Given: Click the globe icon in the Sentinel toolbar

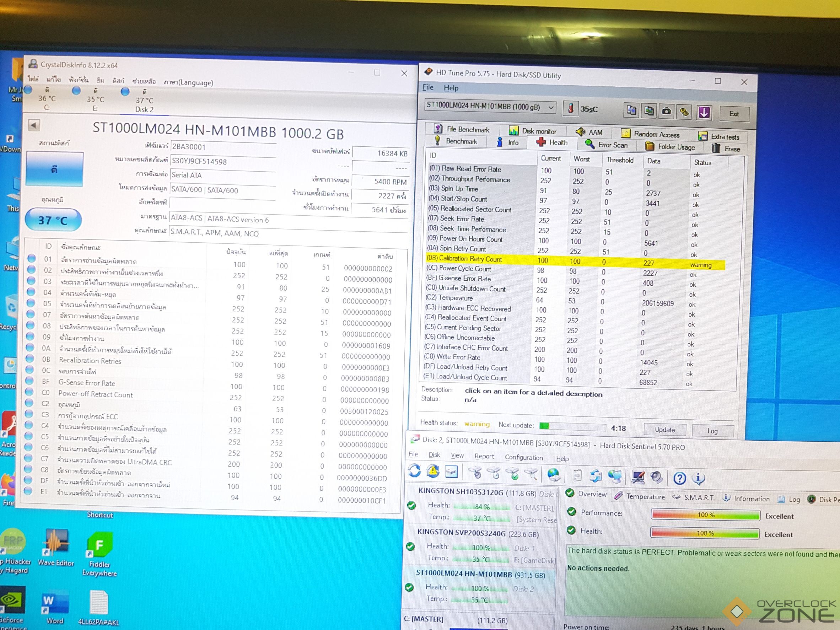Looking at the screenshot, I should 554,474.
